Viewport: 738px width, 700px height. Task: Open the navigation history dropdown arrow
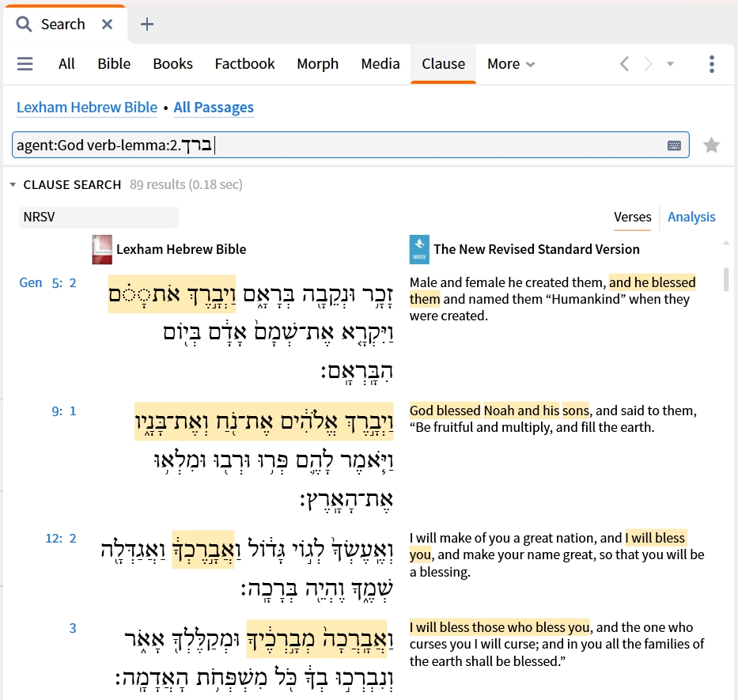pyautogui.click(x=670, y=64)
